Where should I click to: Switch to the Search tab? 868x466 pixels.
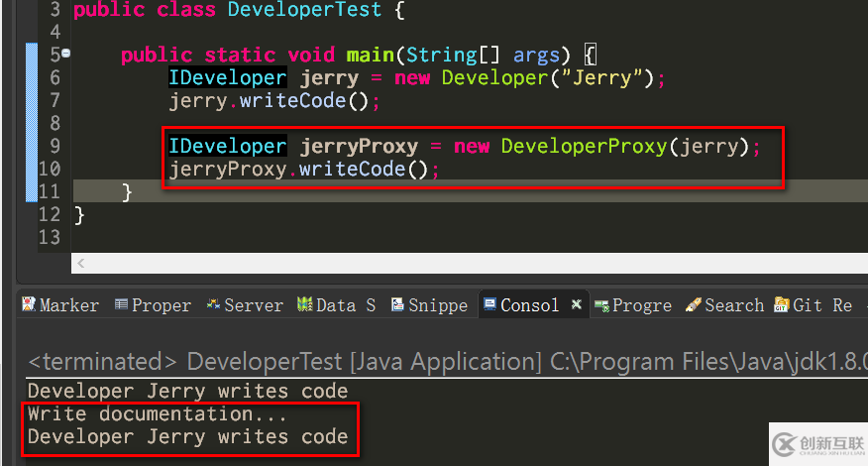pos(724,305)
